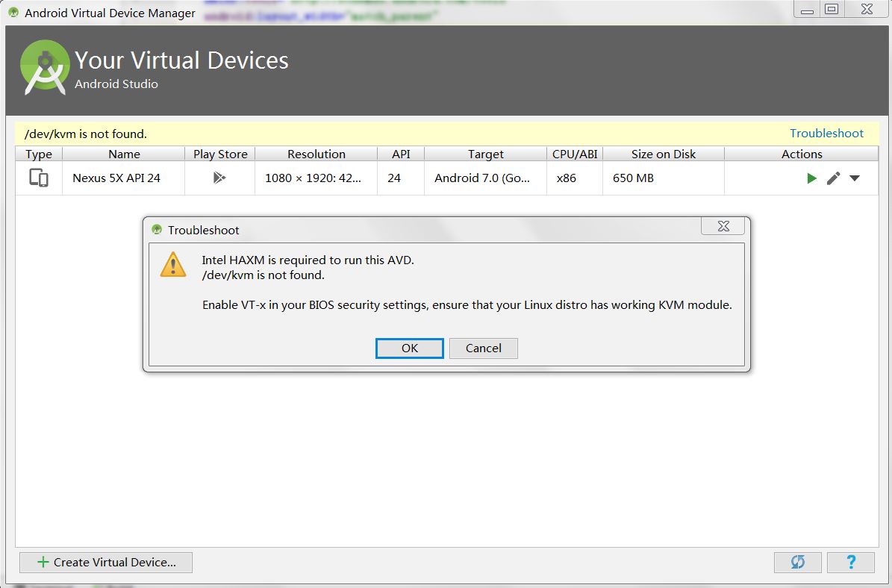Open the Troubleshoot link in the yellow banner
Image resolution: width=892 pixels, height=588 pixels.
pos(826,133)
